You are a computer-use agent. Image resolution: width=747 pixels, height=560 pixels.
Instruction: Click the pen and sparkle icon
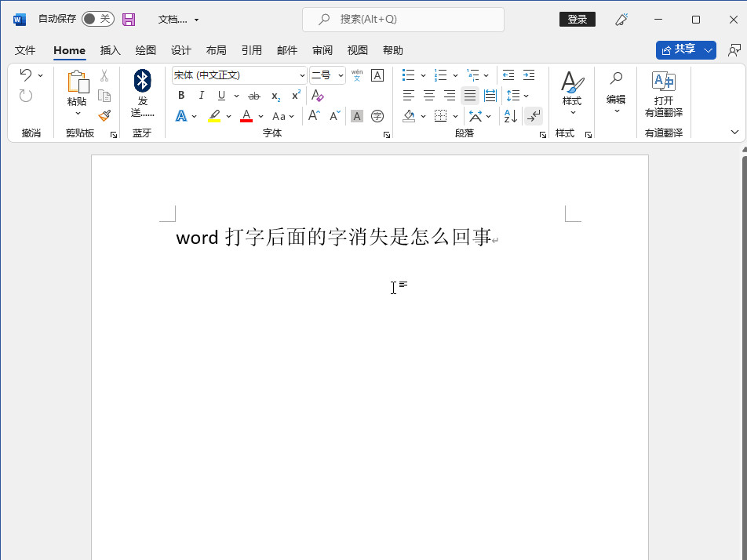[x=621, y=19]
